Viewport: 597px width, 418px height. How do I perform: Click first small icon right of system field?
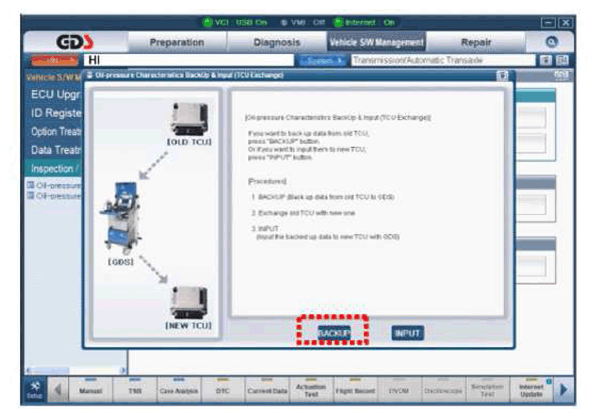(x=546, y=61)
